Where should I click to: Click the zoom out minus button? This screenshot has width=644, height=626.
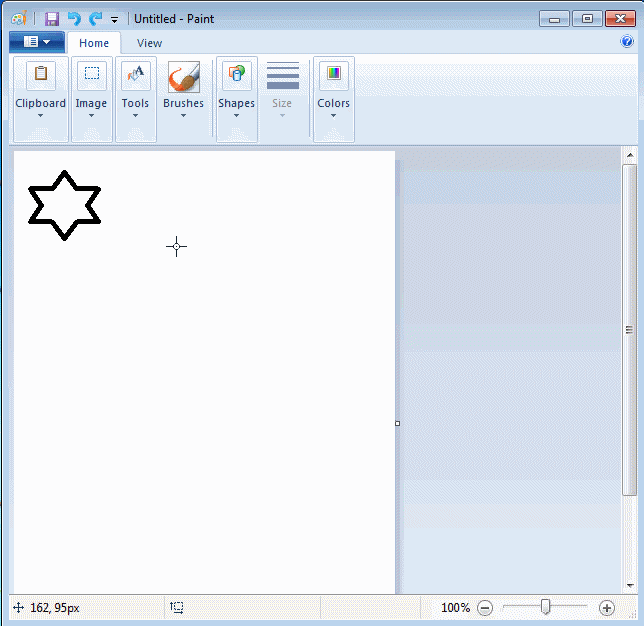485,607
